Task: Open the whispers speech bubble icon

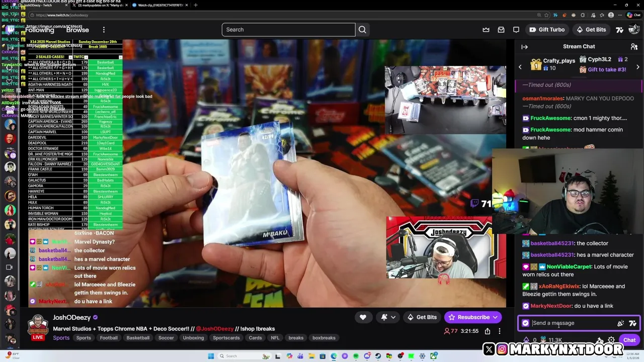Action: pos(516,30)
